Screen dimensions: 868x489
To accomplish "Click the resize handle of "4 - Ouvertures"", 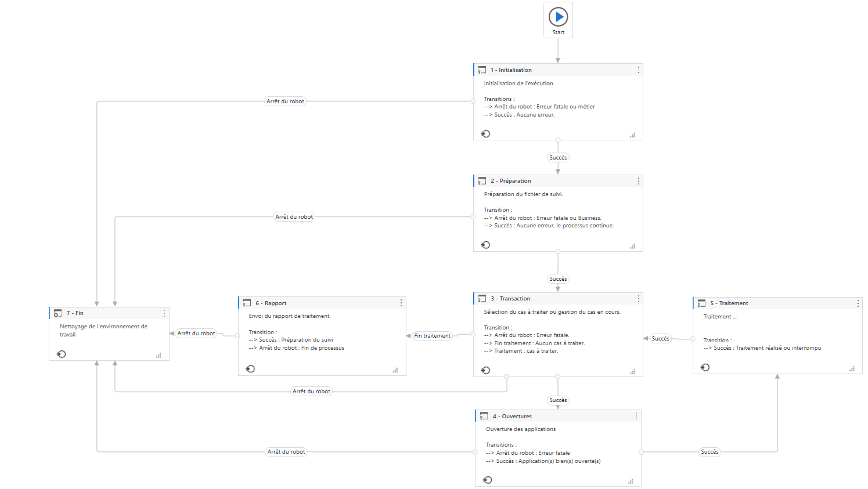I will (631, 481).
